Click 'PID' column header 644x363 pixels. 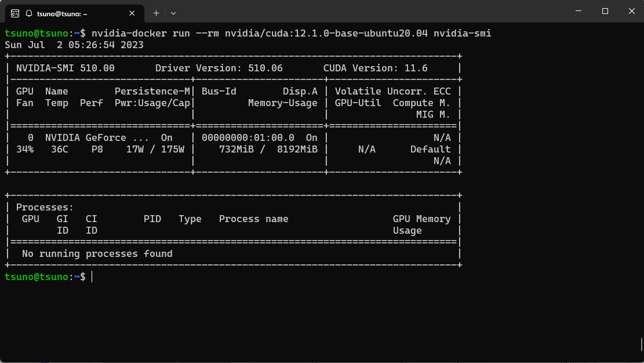[x=152, y=219]
